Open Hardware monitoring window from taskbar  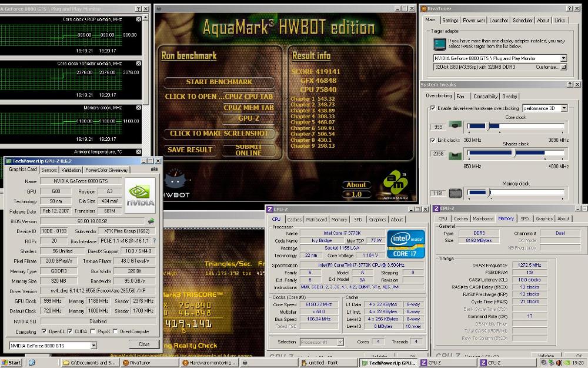point(209,363)
